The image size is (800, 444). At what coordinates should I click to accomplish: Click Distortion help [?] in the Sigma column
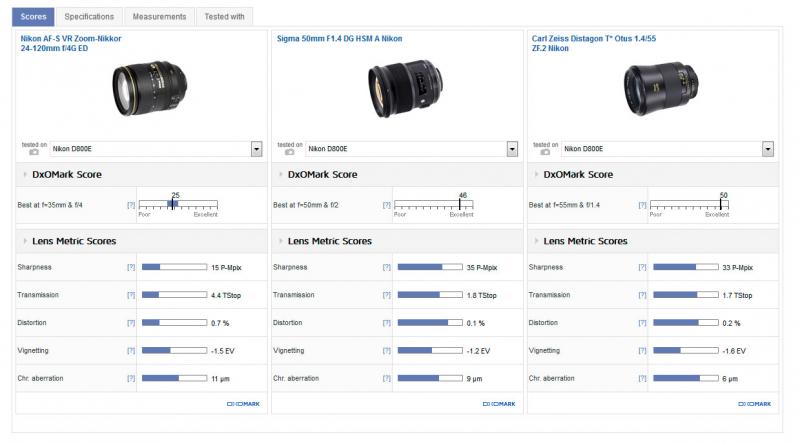pyautogui.click(x=387, y=323)
